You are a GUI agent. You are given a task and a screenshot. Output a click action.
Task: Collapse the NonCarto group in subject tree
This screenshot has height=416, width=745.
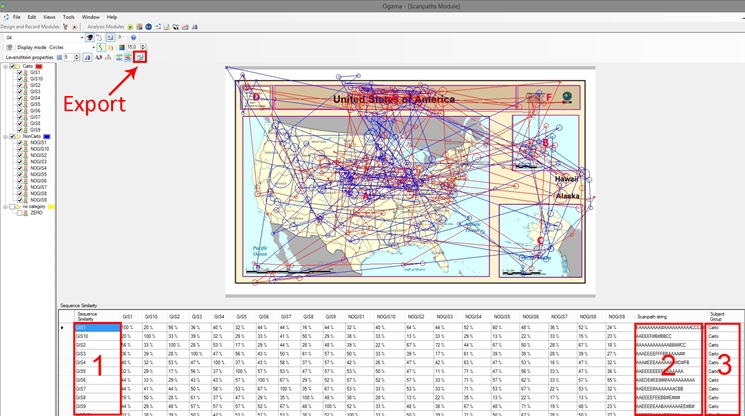tap(5, 136)
